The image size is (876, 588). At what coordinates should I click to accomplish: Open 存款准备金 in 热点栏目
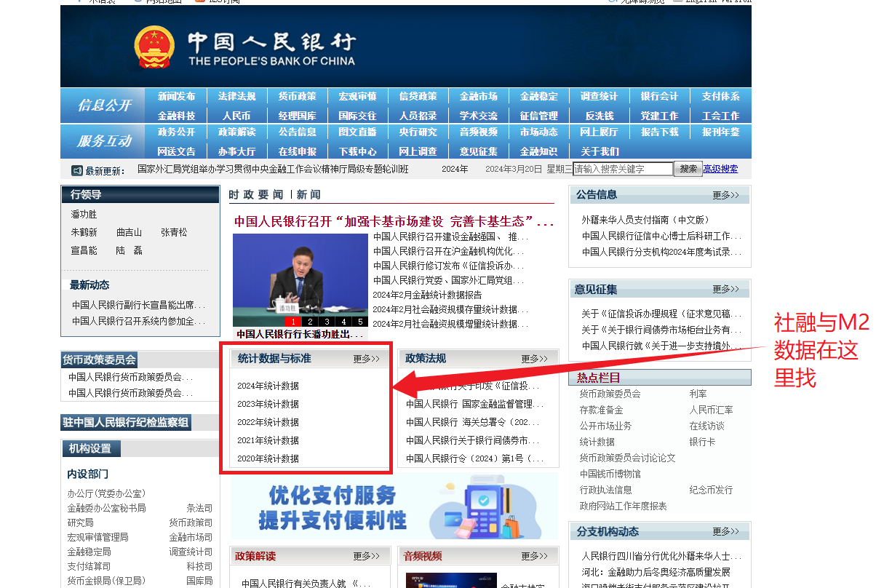(601, 410)
